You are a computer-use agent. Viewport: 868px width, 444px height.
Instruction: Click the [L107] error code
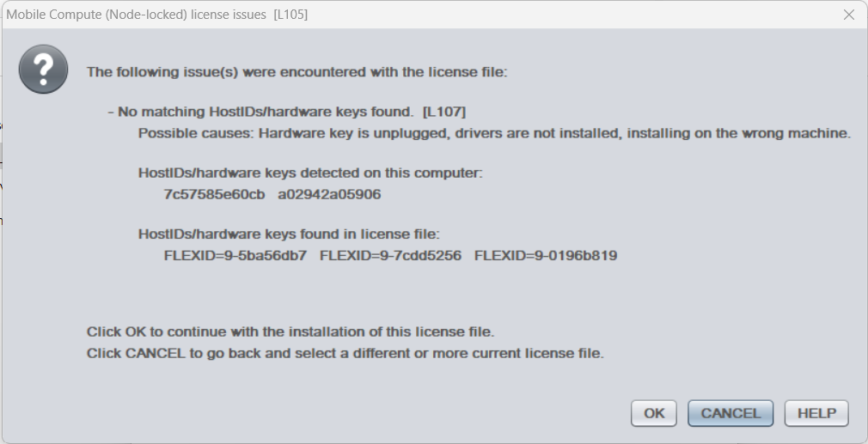pyautogui.click(x=444, y=112)
